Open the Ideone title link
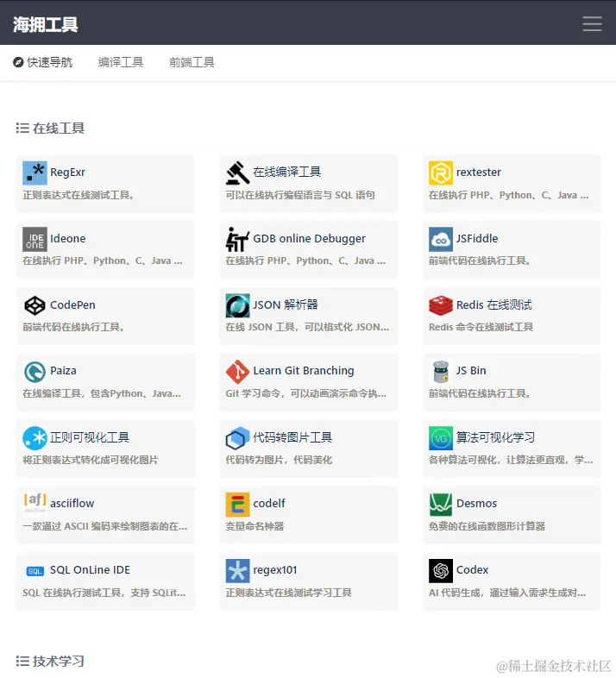 (68, 238)
